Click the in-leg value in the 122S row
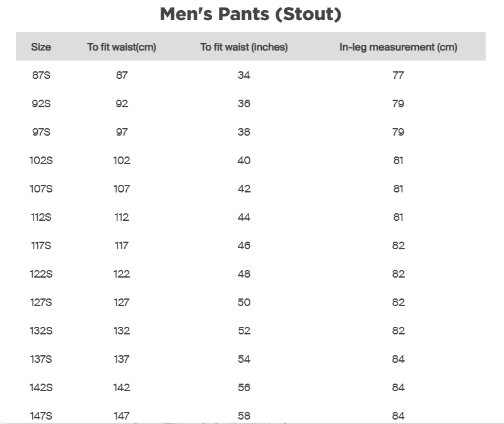504x424 pixels. click(x=398, y=274)
